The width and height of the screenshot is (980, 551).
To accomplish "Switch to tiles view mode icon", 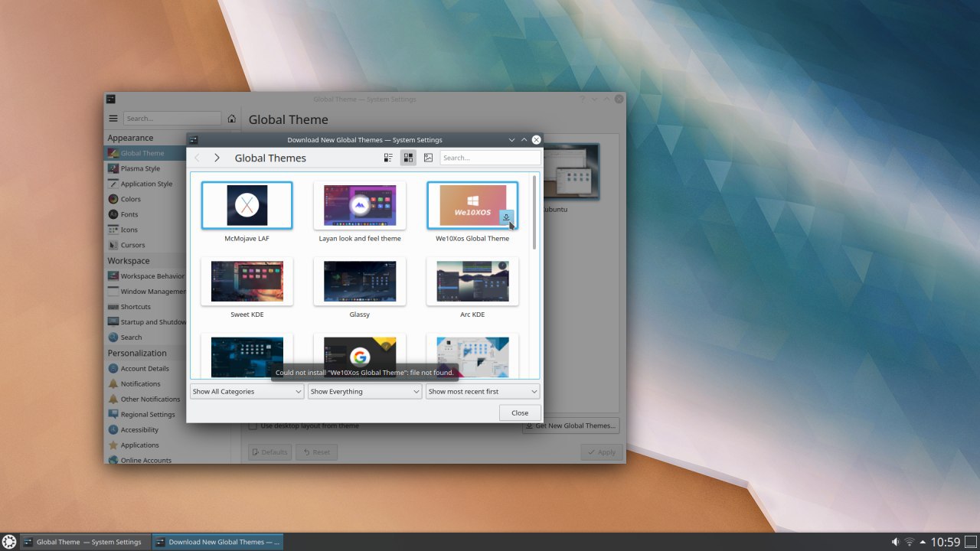I will (x=408, y=158).
